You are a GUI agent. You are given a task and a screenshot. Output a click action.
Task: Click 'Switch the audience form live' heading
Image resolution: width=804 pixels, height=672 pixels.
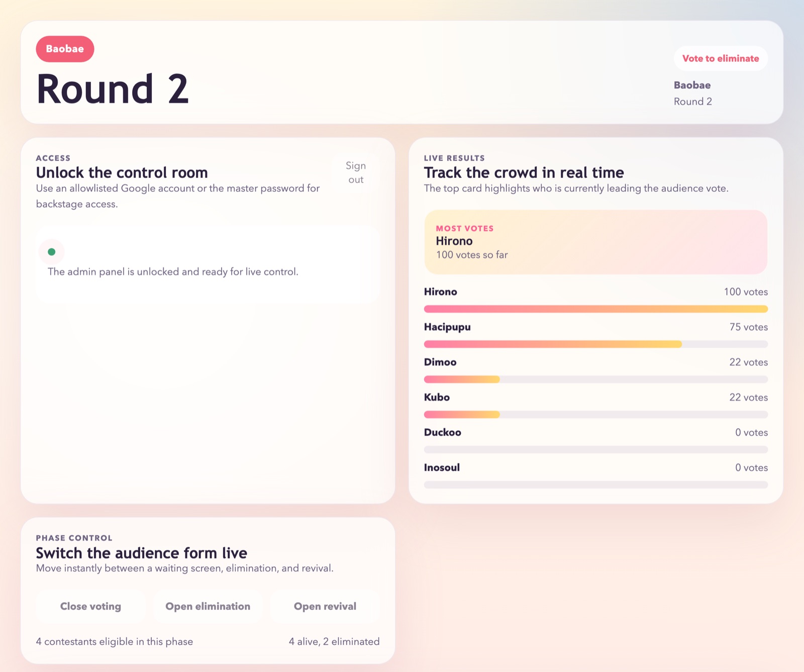click(141, 553)
